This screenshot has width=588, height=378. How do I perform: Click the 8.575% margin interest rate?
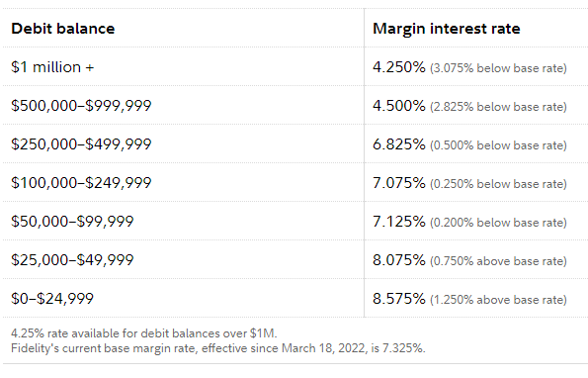[x=399, y=299]
